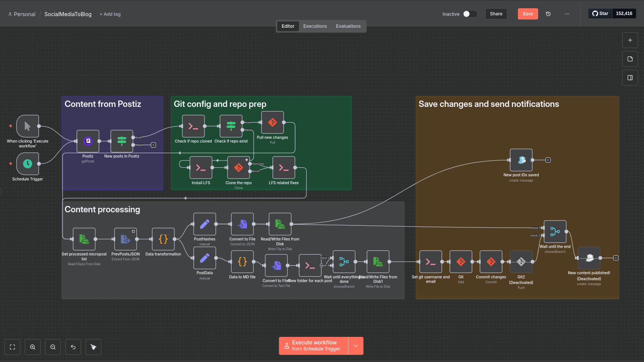This screenshot has height=362, width=644.
Task: Star the project on GitHub
Action: tap(600, 13)
